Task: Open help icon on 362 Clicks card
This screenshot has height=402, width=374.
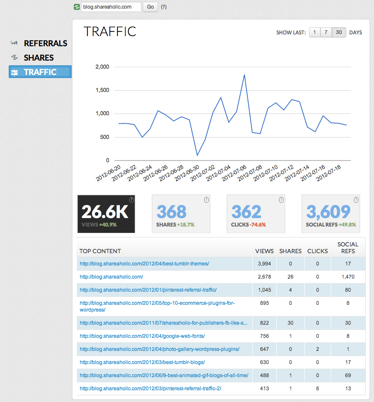Action: 281,200
